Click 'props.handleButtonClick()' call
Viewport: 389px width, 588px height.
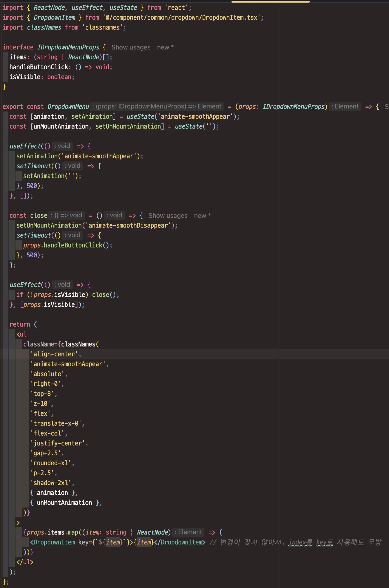66,245
